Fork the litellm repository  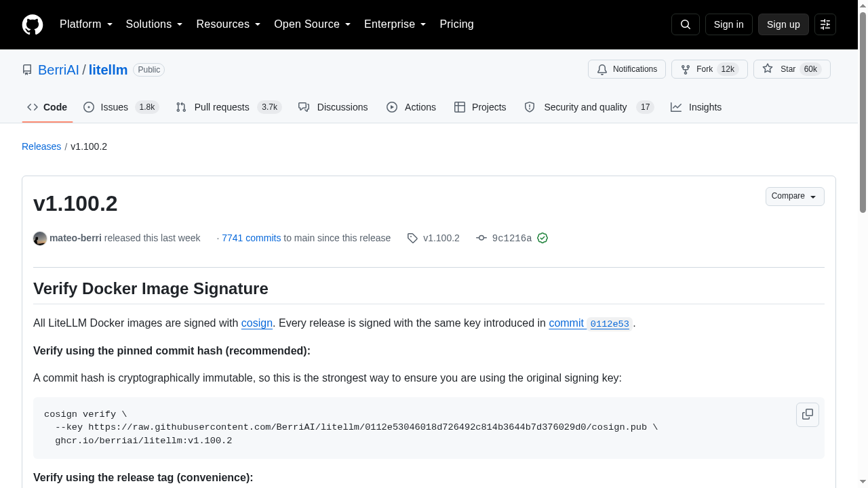[709, 69]
